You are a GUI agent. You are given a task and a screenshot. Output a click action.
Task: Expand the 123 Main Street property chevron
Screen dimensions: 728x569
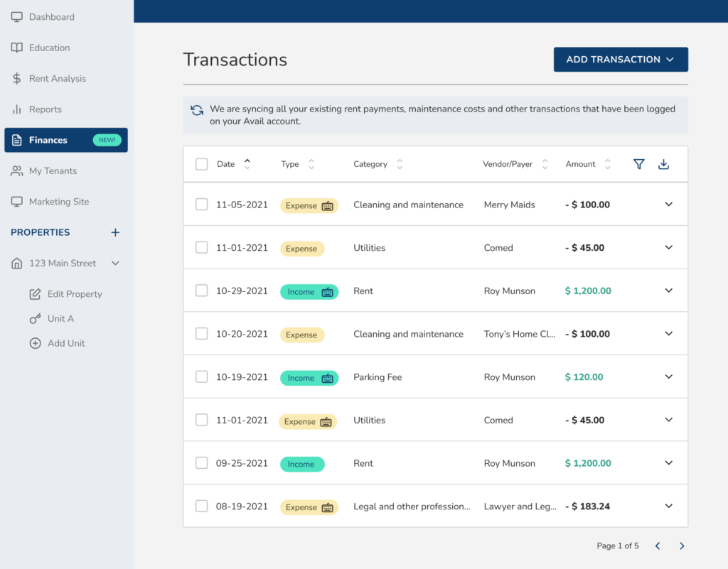(115, 263)
